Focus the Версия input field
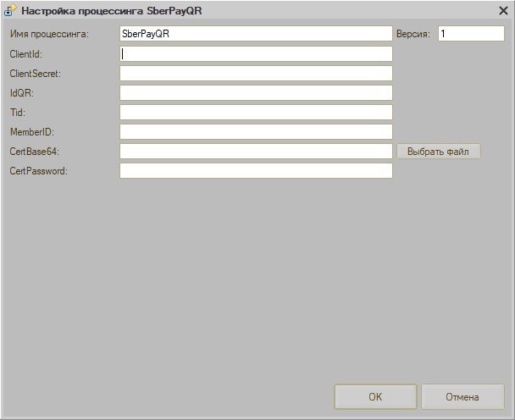The height and width of the screenshot is (420, 515). tap(471, 34)
